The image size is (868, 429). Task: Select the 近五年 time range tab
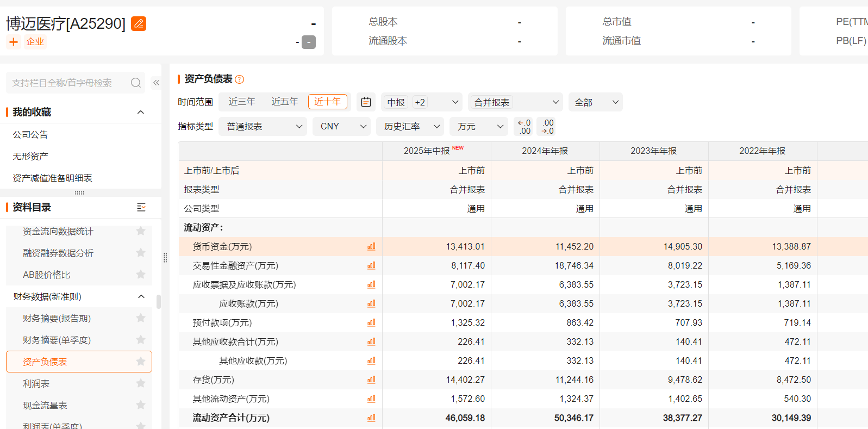(x=284, y=102)
